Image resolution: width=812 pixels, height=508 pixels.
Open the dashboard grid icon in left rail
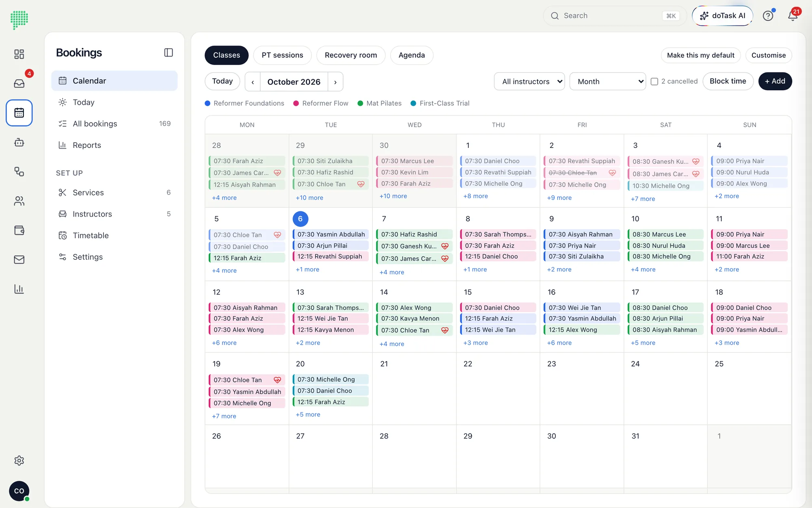tap(19, 54)
